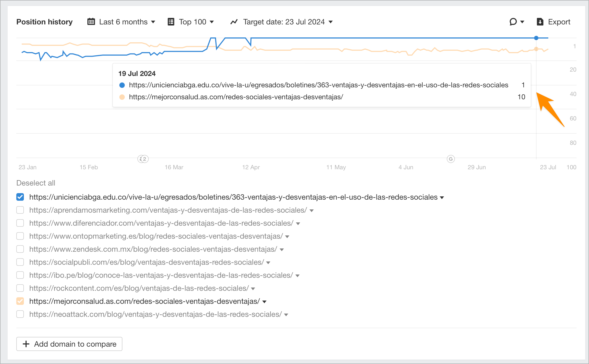The width and height of the screenshot is (589, 364).
Task: Open the unicienciabga.edu.co URL in the list
Action: click(233, 197)
